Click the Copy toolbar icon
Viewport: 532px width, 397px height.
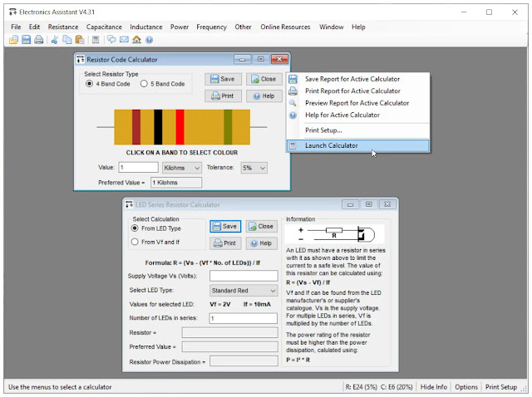click(67, 40)
